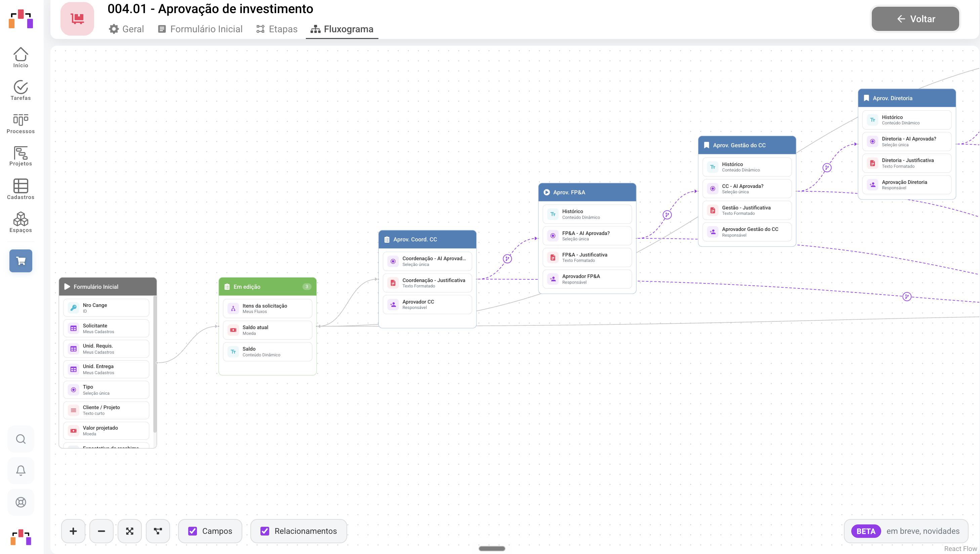This screenshot has width=980, height=554.
Task: Toggle the Relacionamentos checkbox
Action: pyautogui.click(x=265, y=531)
